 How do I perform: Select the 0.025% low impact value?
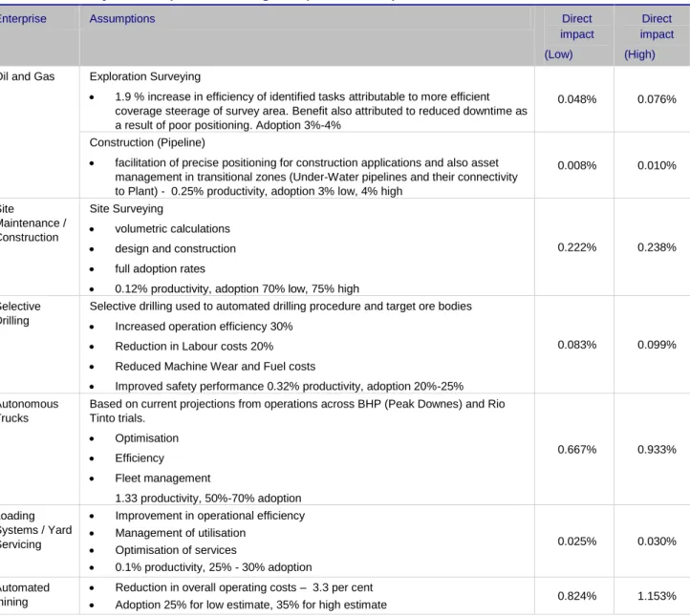[577, 542]
